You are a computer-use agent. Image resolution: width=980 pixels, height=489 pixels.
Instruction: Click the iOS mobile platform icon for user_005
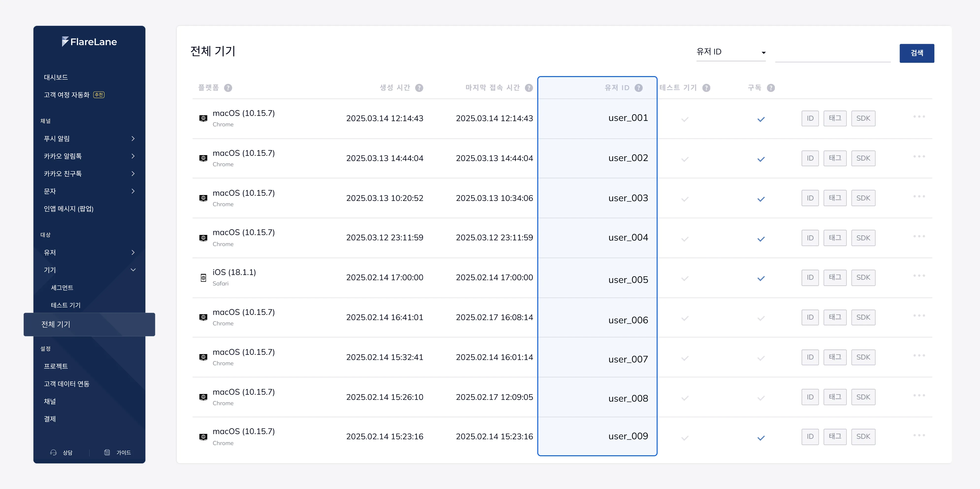204,278
